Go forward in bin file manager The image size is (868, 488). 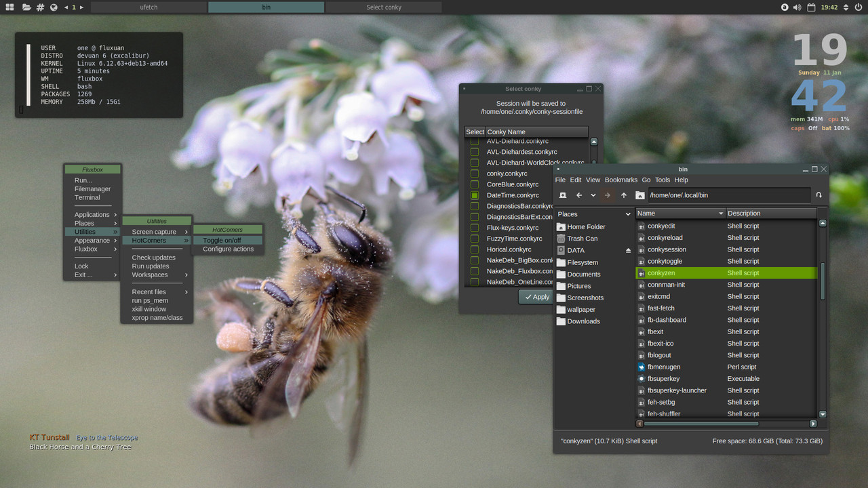tap(608, 195)
